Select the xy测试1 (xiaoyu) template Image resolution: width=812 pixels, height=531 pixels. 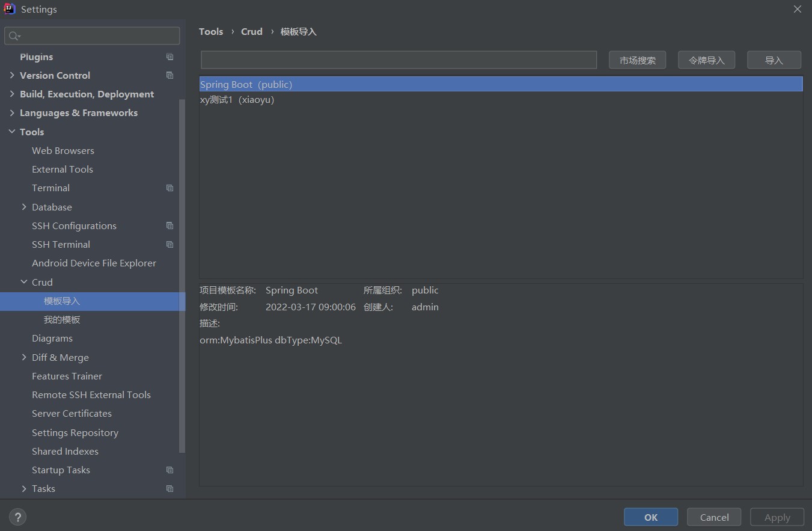pyautogui.click(x=501, y=100)
